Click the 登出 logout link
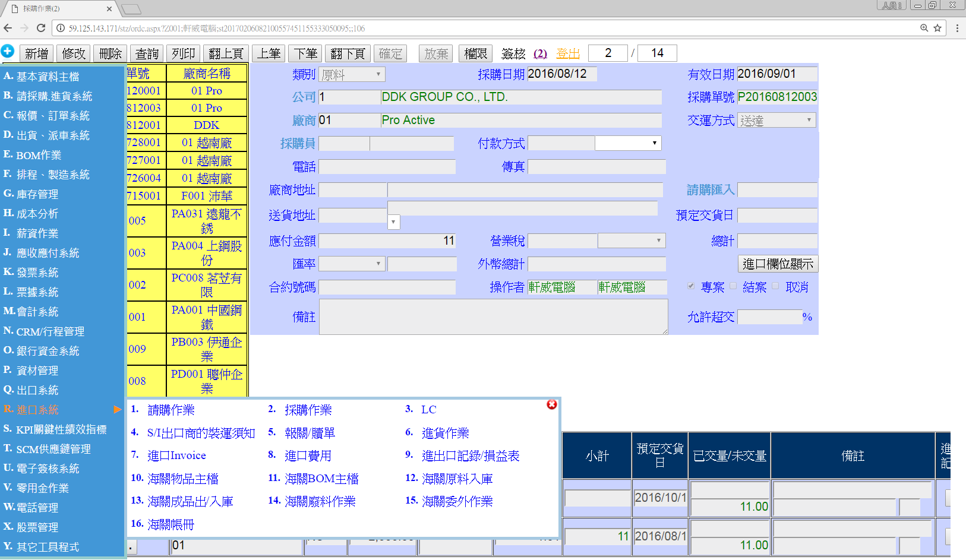Screen dimensions: 966x560 pos(568,53)
